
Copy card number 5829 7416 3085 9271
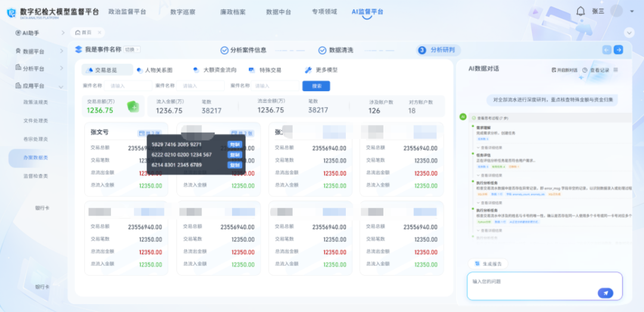coord(234,144)
